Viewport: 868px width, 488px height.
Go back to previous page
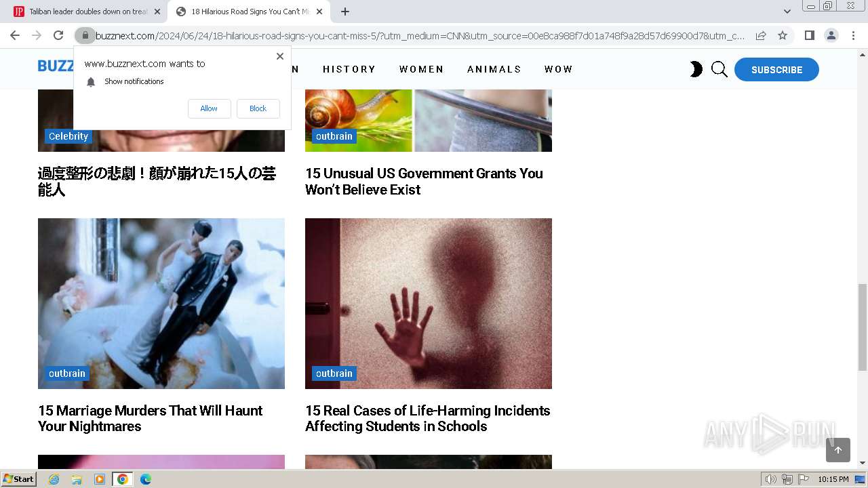(x=15, y=35)
